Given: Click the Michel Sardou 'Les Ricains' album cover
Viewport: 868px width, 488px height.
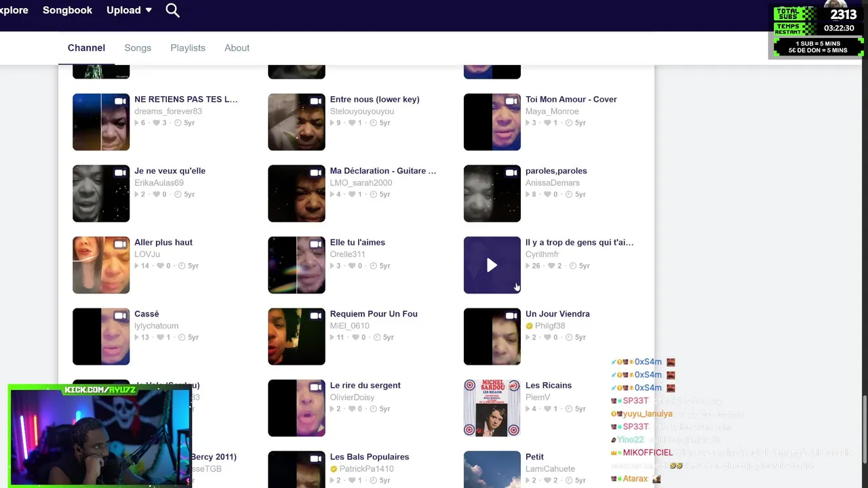Looking at the screenshot, I should point(492,408).
